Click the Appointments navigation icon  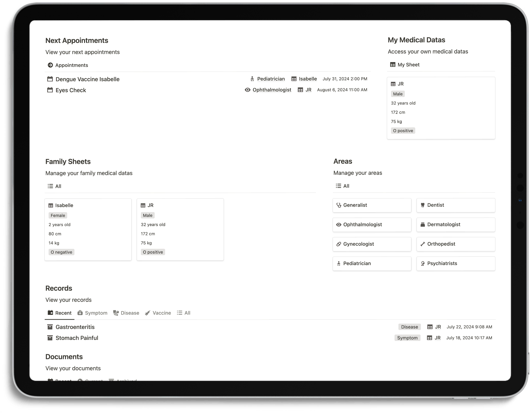coord(50,65)
